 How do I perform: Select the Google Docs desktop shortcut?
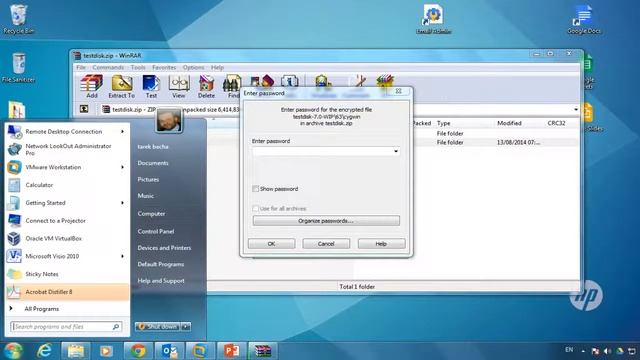[584, 19]
